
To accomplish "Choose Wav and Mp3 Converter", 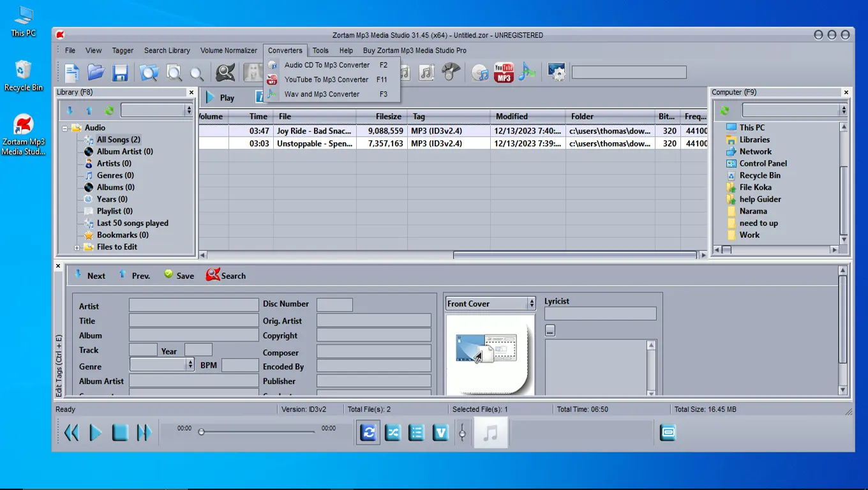I will tap(332, 94).
